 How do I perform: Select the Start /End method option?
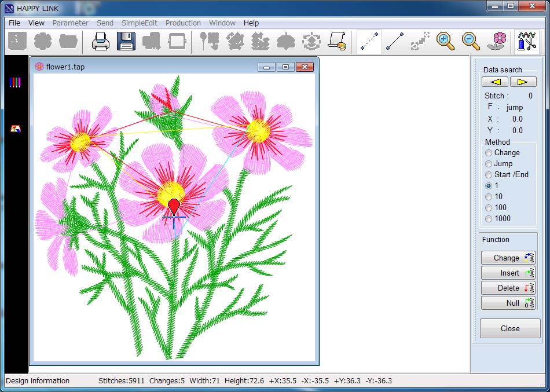(x=489, y=175)
